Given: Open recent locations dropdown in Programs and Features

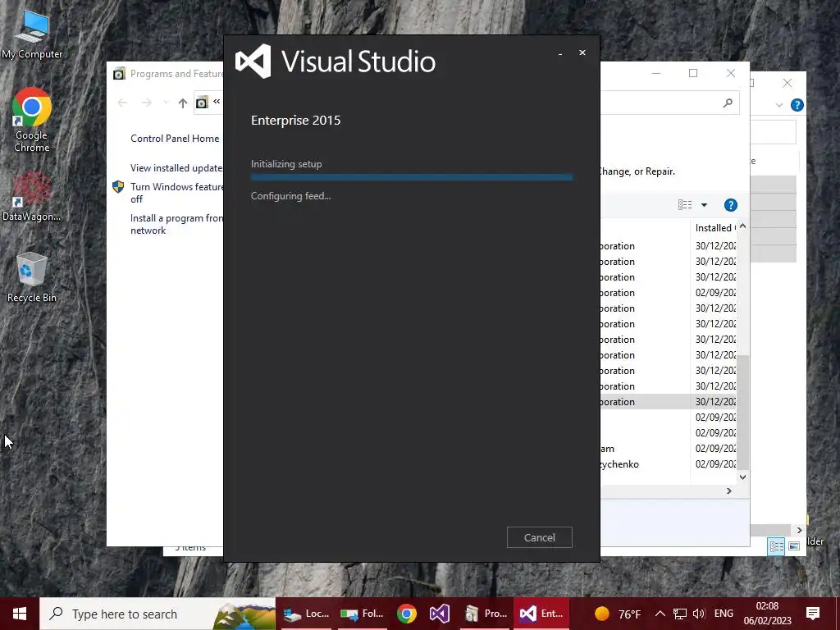Looking at the screenshot, I should pos(166,103).
